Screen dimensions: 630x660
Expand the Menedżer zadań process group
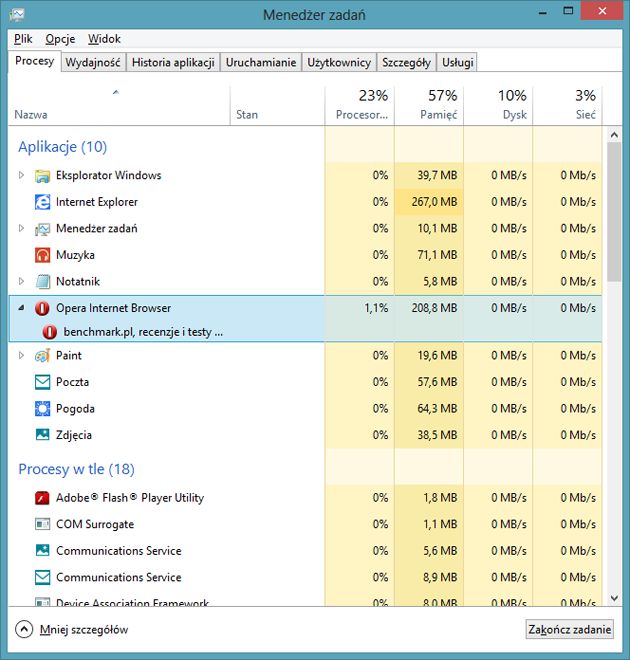pos(21,228)
